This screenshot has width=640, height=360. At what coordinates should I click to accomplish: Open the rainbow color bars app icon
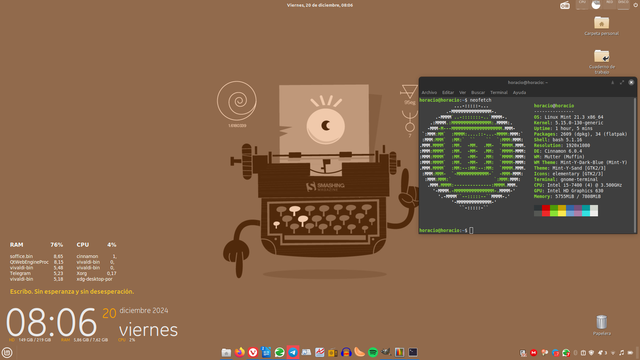tap(399, 352)
